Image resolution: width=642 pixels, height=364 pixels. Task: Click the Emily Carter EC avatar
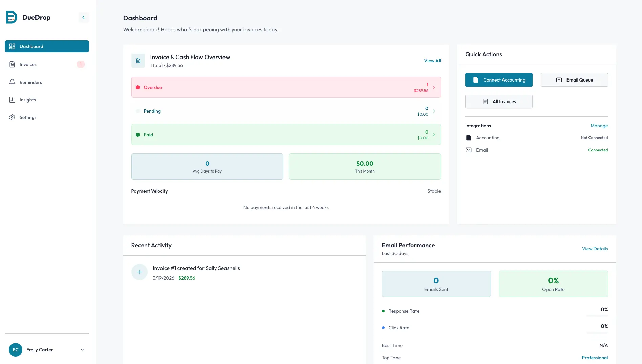[x=16, y=350]
